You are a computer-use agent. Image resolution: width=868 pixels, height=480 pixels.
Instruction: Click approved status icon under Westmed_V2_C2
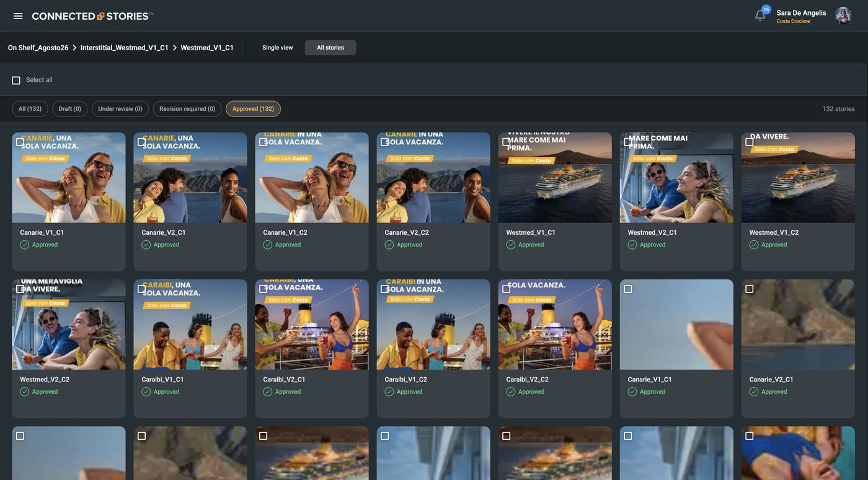pos(25,391)
